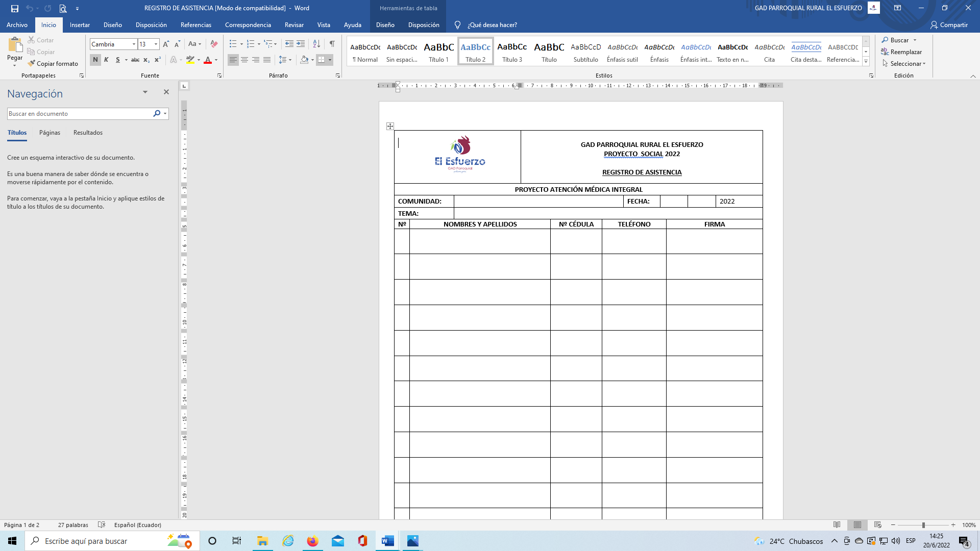Screen dimensions: 980x551
Task: Click the increase font size icon
Action: [166, 44]
